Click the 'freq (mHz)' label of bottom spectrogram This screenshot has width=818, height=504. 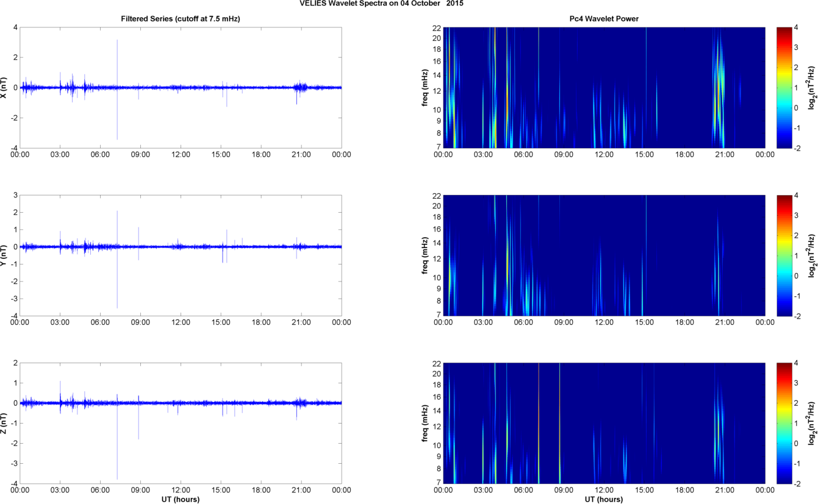click(425, 423)
